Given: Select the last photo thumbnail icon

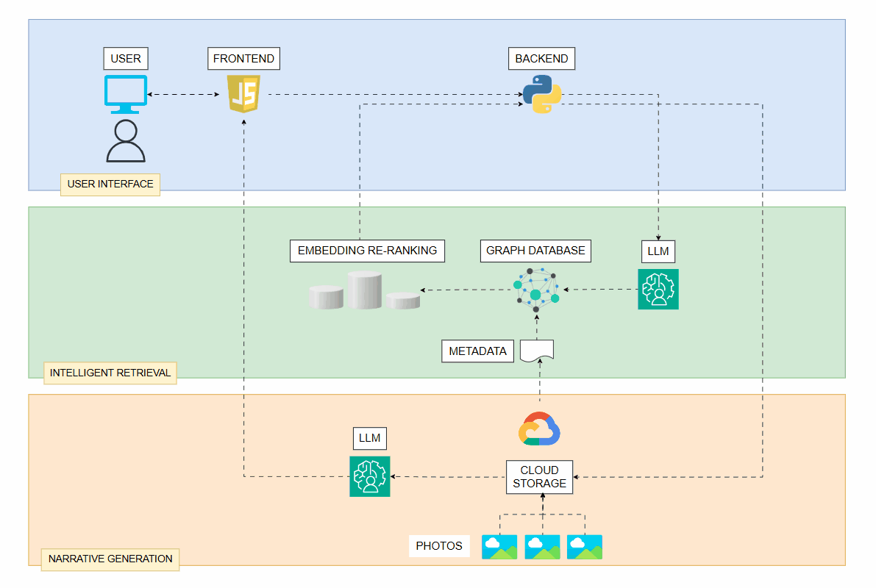Looking at the screenshot, I should pos(585,547).
